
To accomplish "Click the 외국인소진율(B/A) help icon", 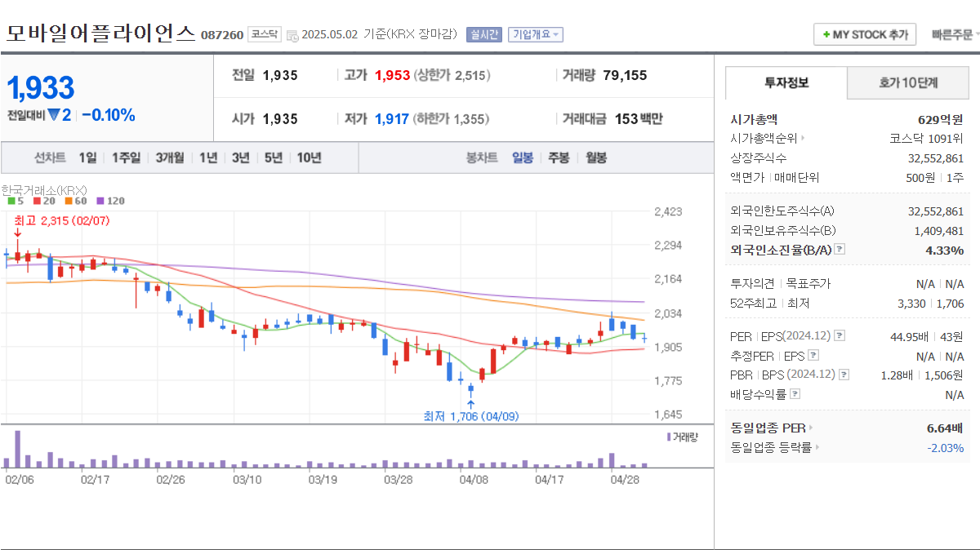I will tap(840, 249).
